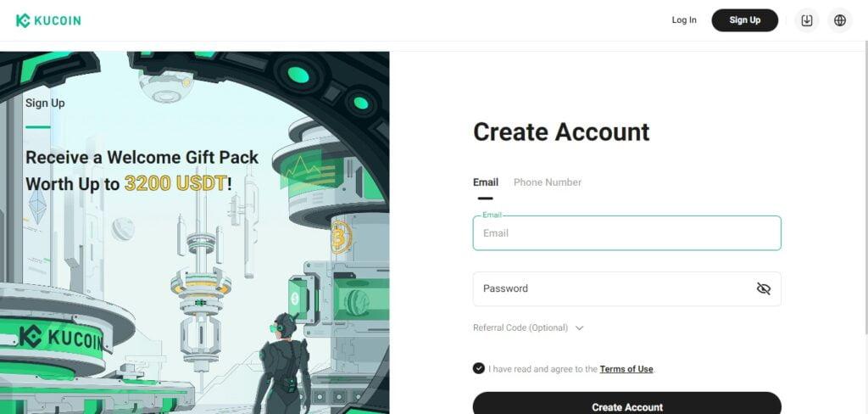Open the app download icon
The image size is (868, 414).
(807, 20)
